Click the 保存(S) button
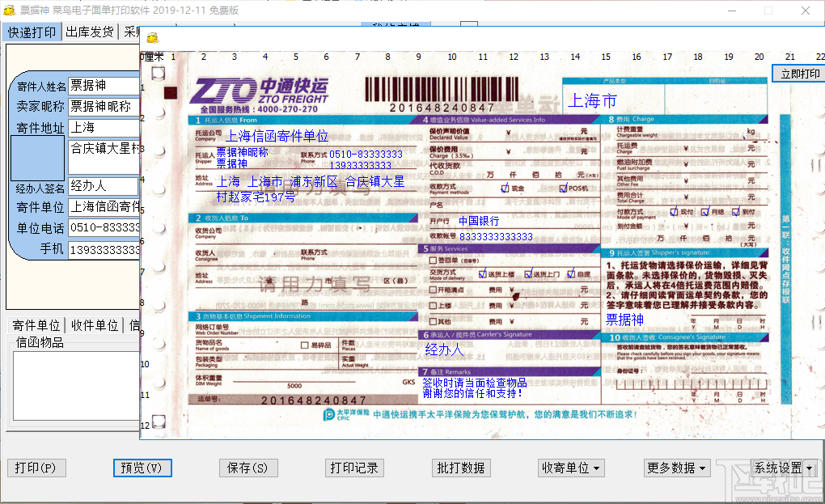Screen dimensions: 825x504 tap(248, 468)
